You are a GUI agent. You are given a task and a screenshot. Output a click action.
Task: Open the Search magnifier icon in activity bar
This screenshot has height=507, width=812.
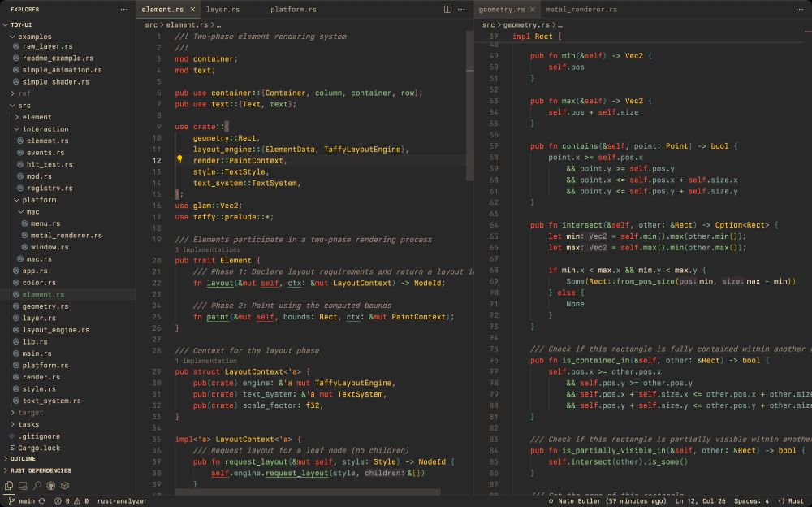pos(37,486)
